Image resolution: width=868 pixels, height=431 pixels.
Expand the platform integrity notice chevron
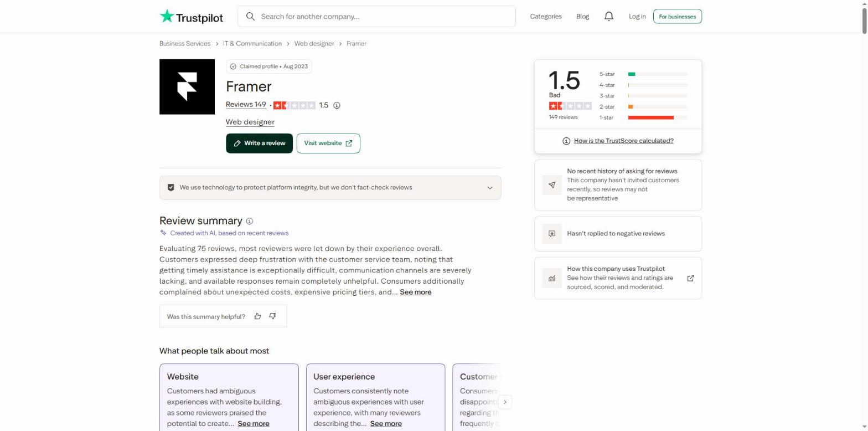click(x=490, y=188)
